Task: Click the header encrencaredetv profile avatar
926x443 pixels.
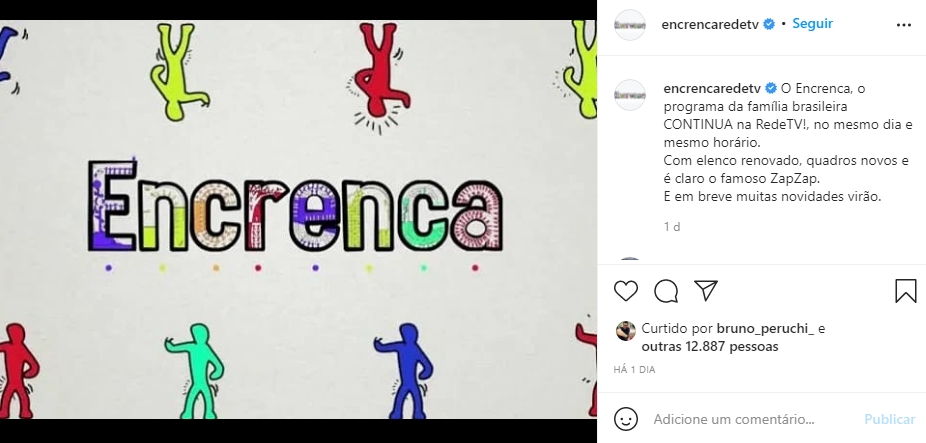Action: 630,25
